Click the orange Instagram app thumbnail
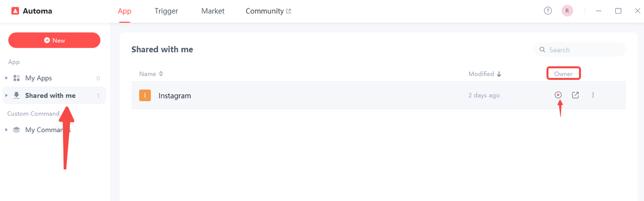The image size is (644, 201). point(145,95)
